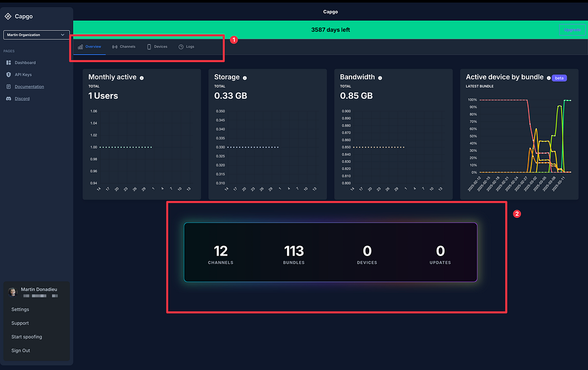The height and width of the screenshot is (370, 588).
Task: Click the 0 Updates stat
Action: [440, 254]
